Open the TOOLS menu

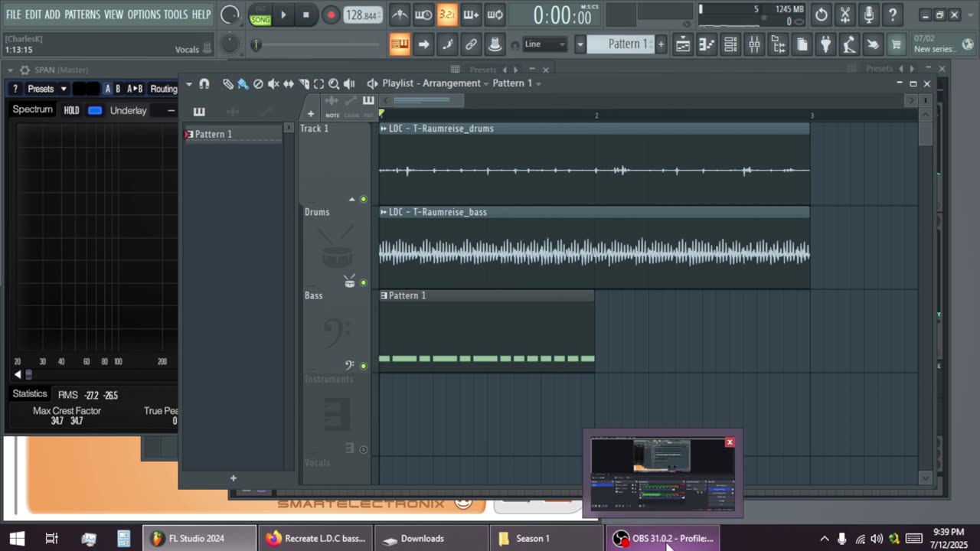[175, 15]
